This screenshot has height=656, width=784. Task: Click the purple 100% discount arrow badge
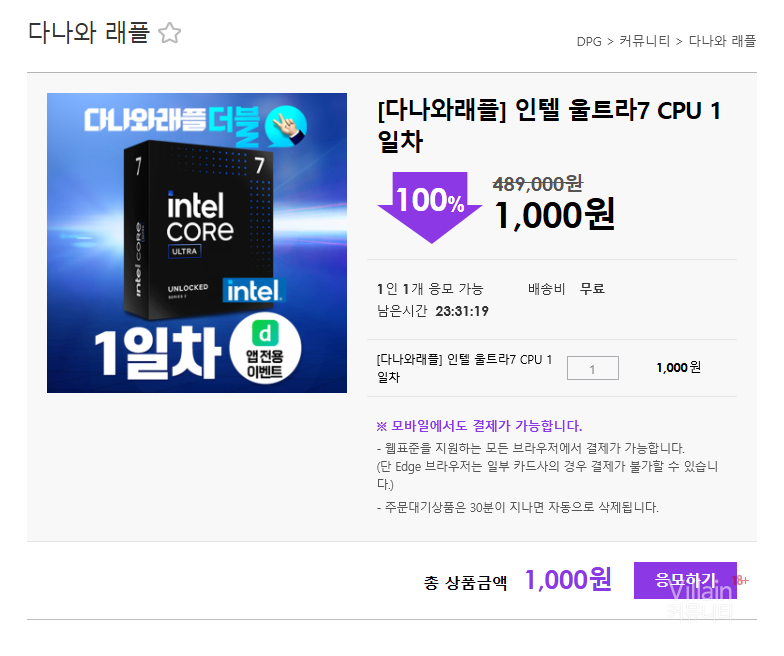[430, 207]
